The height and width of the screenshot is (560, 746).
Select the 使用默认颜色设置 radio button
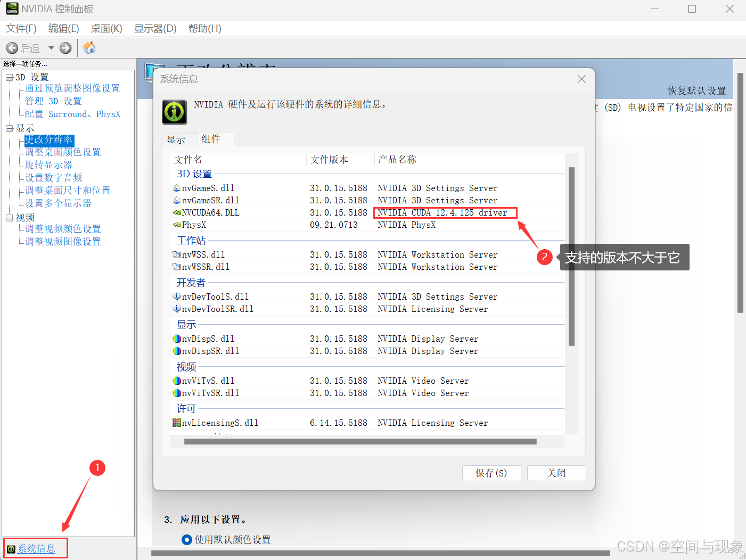click(x=187, y=540)
